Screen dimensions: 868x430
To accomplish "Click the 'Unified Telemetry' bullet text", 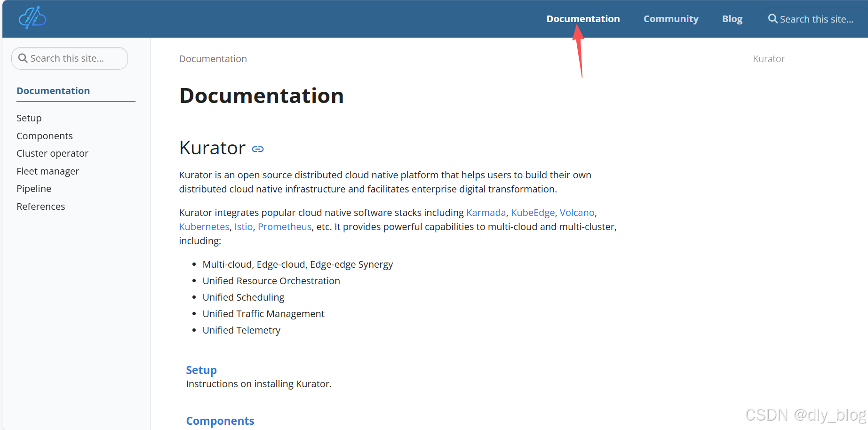I will tap(241, 330).
